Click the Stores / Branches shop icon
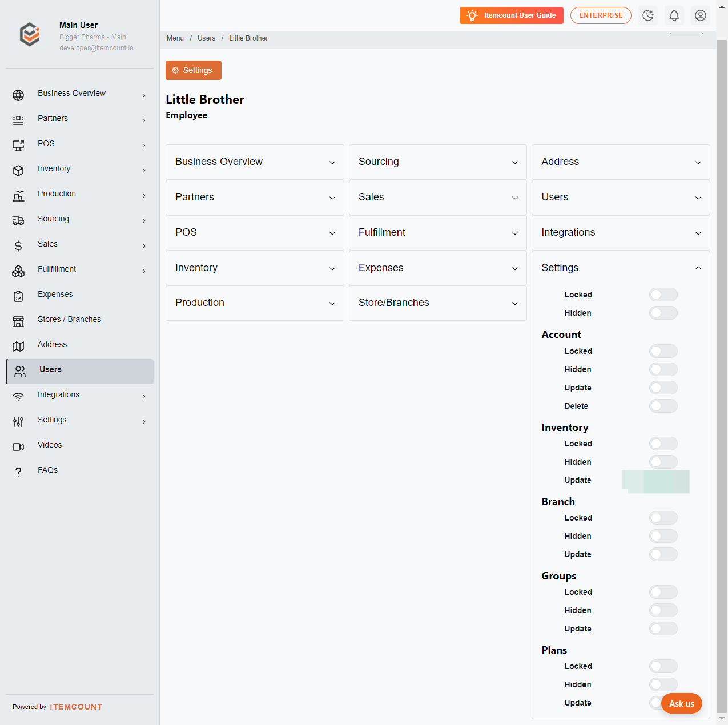The height and width of the screenshot is (725, 728). (18, 321)
